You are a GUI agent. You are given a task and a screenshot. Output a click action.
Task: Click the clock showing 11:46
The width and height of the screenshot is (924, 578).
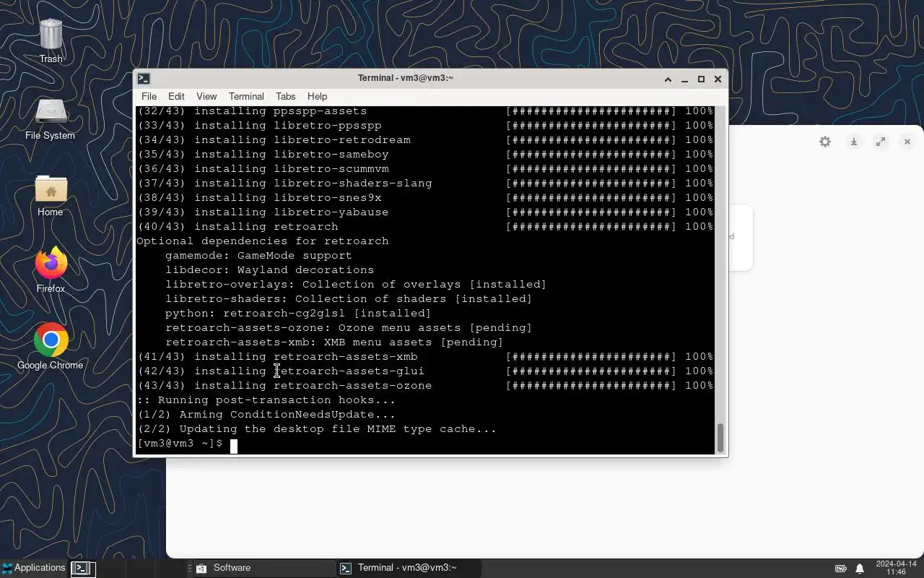coord(896,568)
